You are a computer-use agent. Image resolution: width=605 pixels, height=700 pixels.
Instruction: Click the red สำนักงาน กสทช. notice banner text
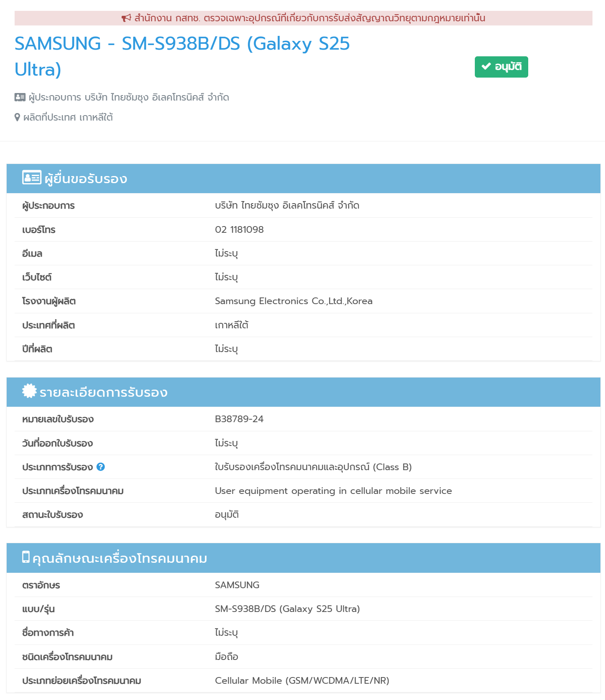click(x=310, y=18)
